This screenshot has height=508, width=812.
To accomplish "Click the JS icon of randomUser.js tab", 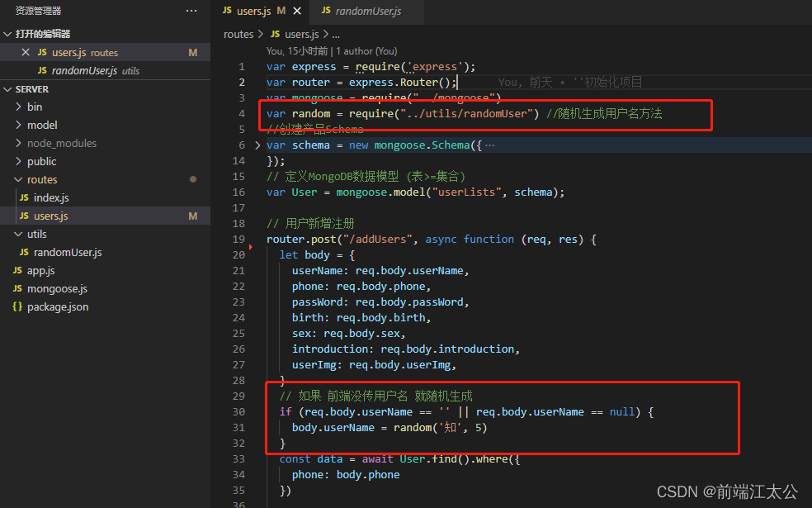I will (326, 11).
